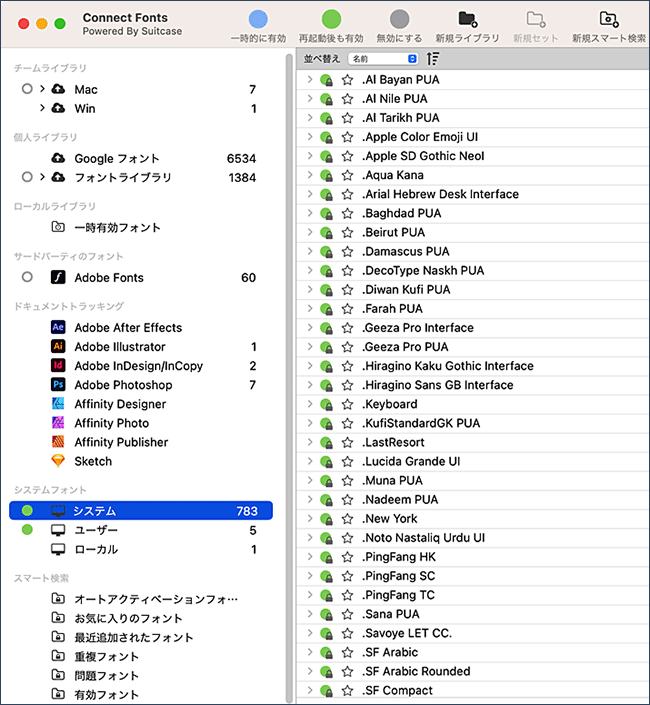
Task: Expand the Mac team library
Action: coord(42,89)
